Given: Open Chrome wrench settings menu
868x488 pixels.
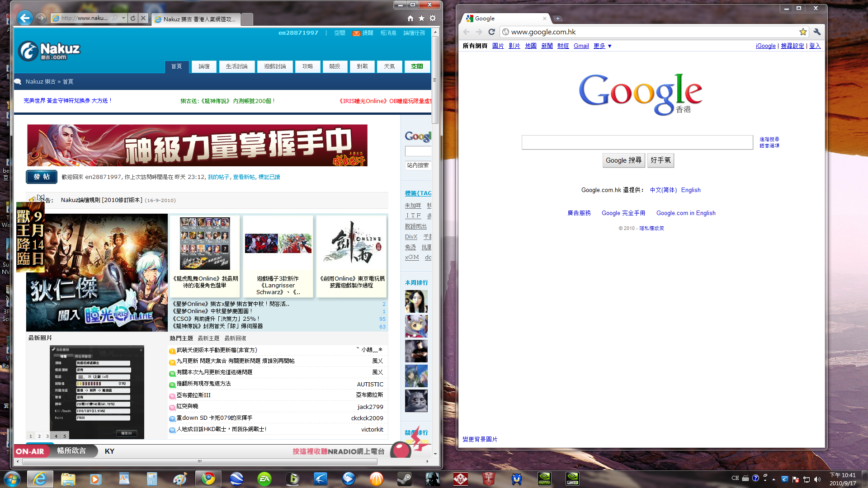Looking at the screenshot, I should pos(816,32).
